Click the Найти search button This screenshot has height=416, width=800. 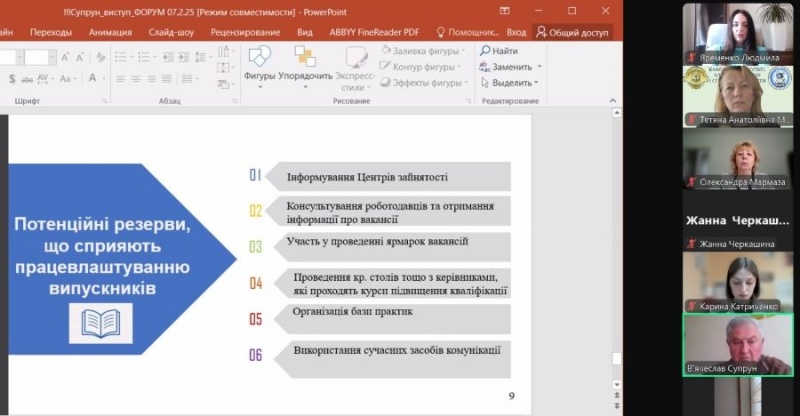[x=498, y=51]
